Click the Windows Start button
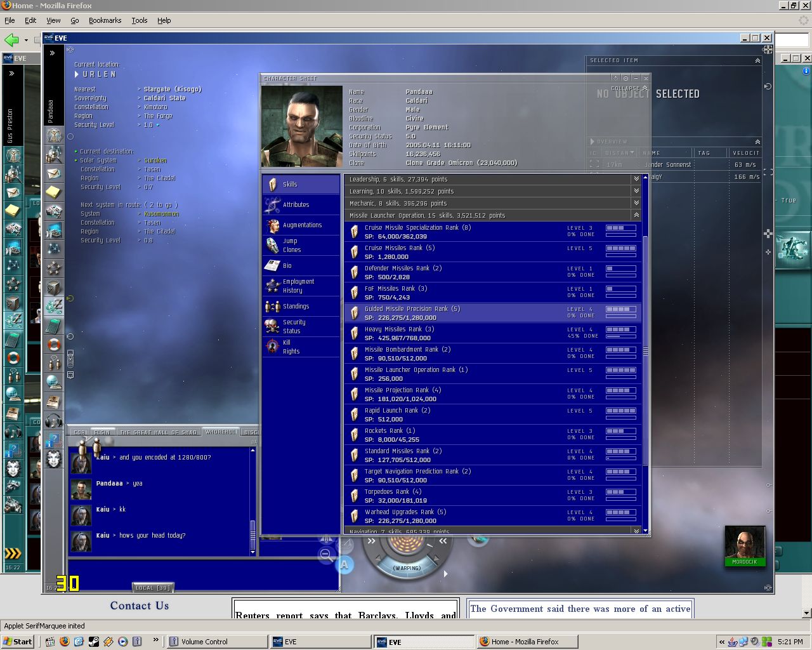812x650 pixels. click(x=18, y=641)
